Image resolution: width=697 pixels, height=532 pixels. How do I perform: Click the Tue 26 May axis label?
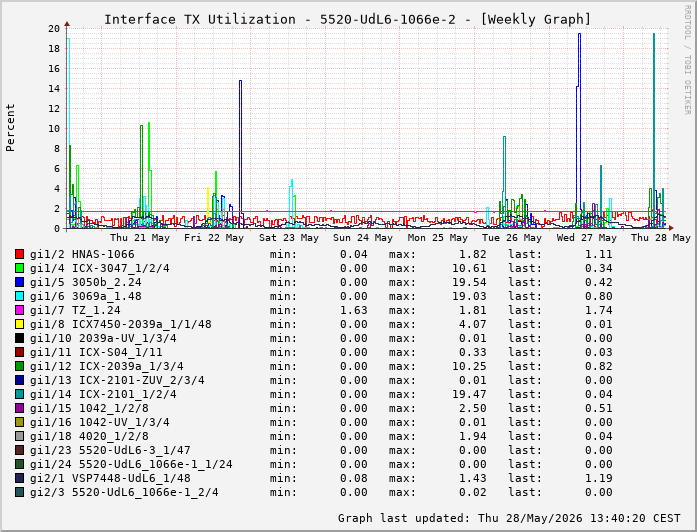click(512, 238)
